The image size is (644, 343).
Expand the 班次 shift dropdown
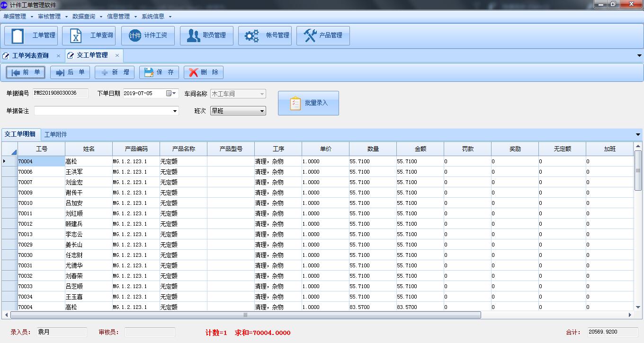click(x=262, y=111)
